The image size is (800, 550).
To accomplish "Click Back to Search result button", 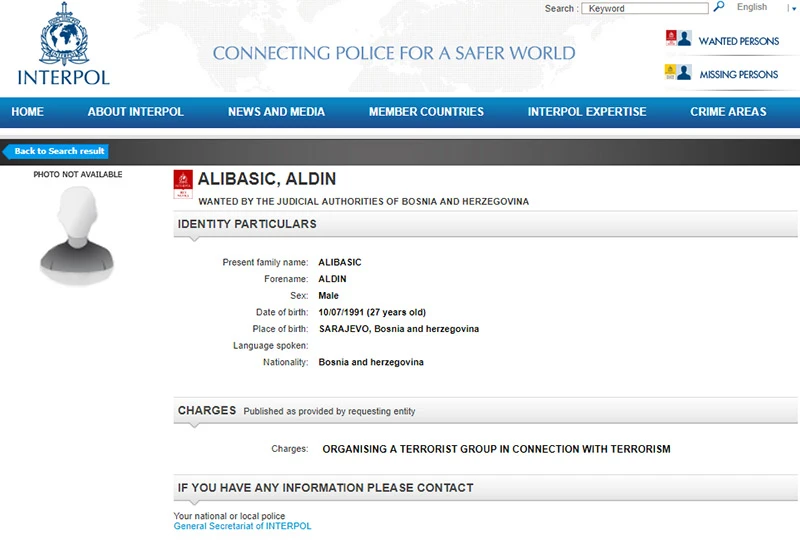I will pos(56,151).
